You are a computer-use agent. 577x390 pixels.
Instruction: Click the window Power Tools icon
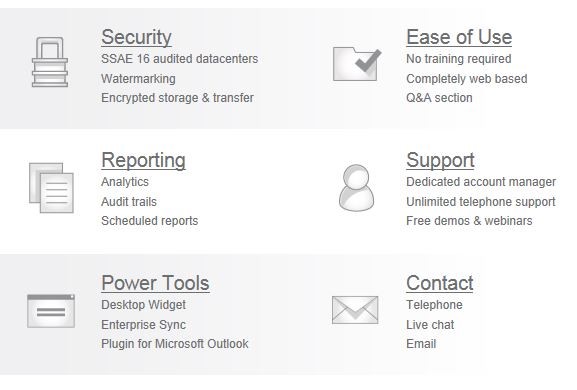coord(51,311)
